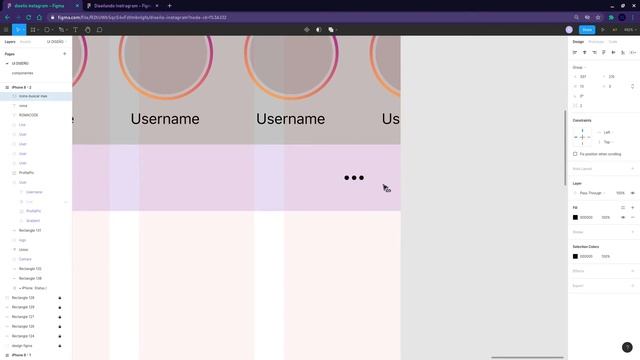Click the Boolean operations icon
Viewport: 640px width, 360px height.
(331, 30)
